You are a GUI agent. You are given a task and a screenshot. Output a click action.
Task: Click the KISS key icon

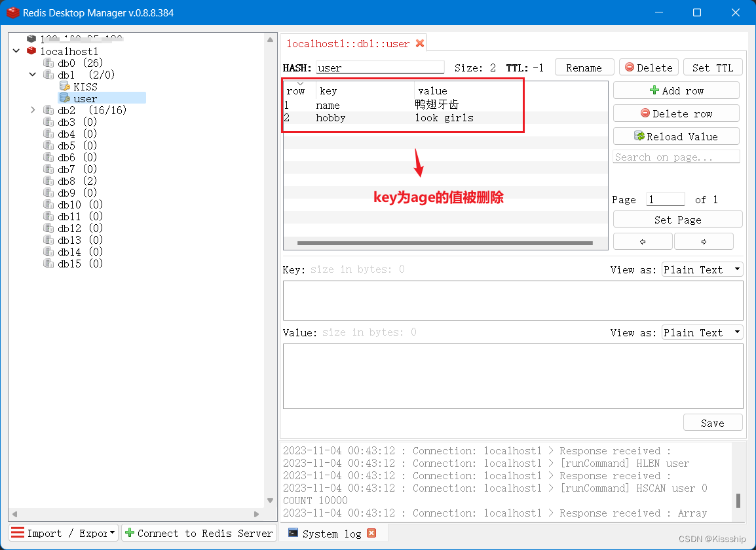tap(65, 87)
